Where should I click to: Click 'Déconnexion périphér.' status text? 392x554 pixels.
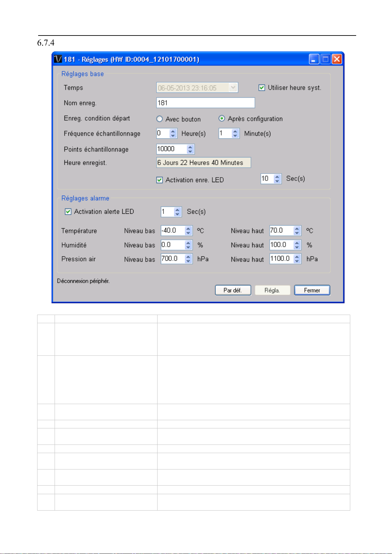tap(83, 281)
